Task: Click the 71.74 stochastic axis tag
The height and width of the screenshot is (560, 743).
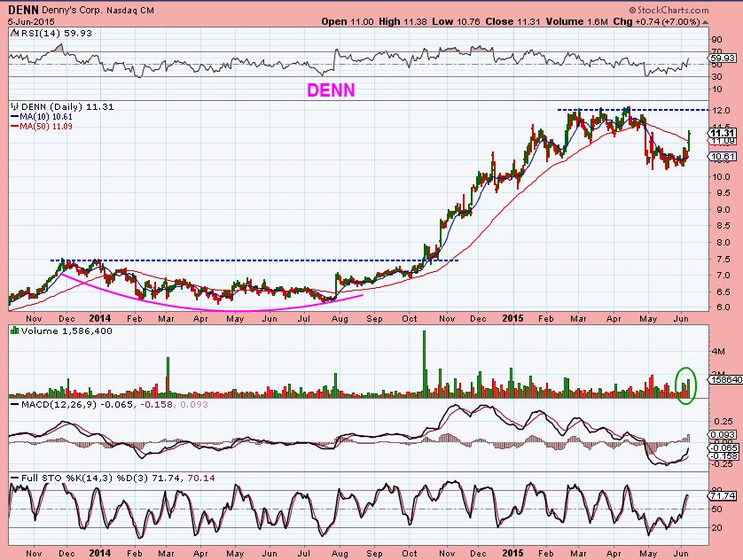Action: 723,495
